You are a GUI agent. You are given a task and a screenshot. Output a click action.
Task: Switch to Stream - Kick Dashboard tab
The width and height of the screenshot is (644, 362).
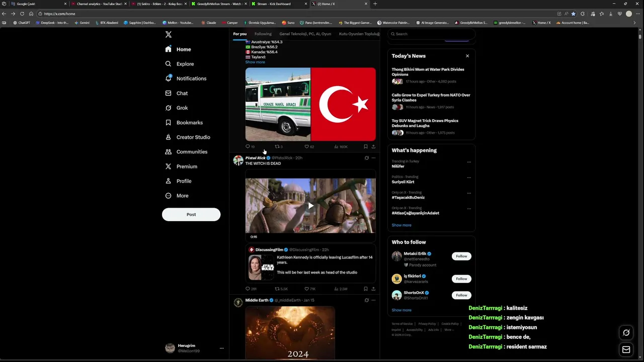(x=278, y=4)
